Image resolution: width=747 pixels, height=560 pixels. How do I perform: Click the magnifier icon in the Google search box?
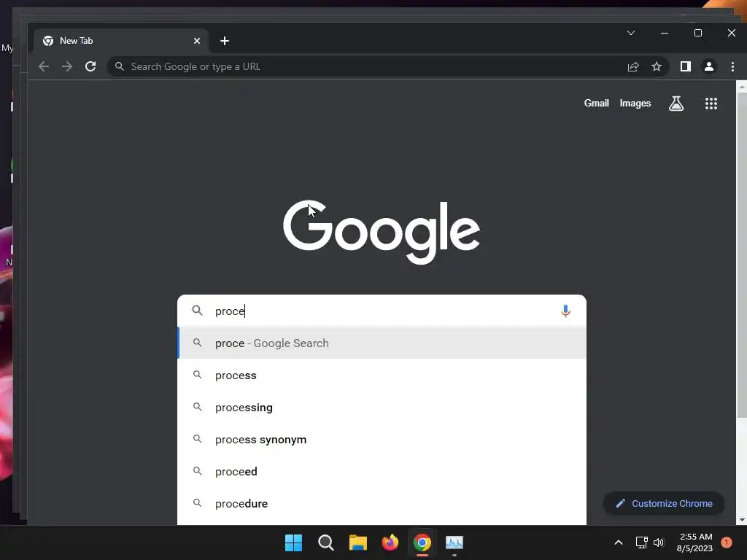pyautogui.click(x=197, y=311)
